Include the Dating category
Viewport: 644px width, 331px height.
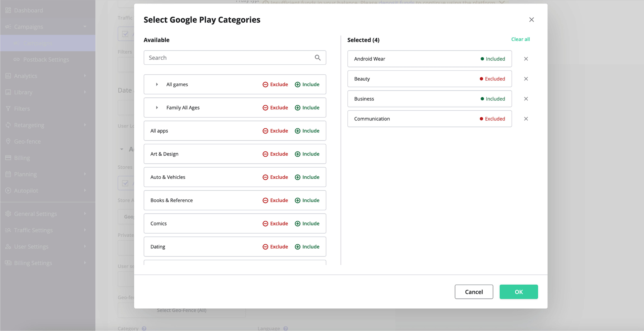307,247
